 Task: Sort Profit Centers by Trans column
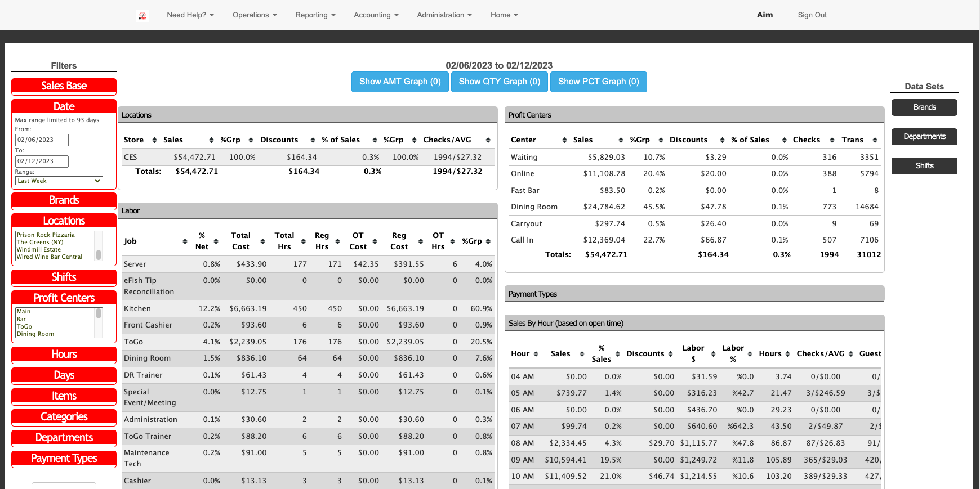point(860,140)
